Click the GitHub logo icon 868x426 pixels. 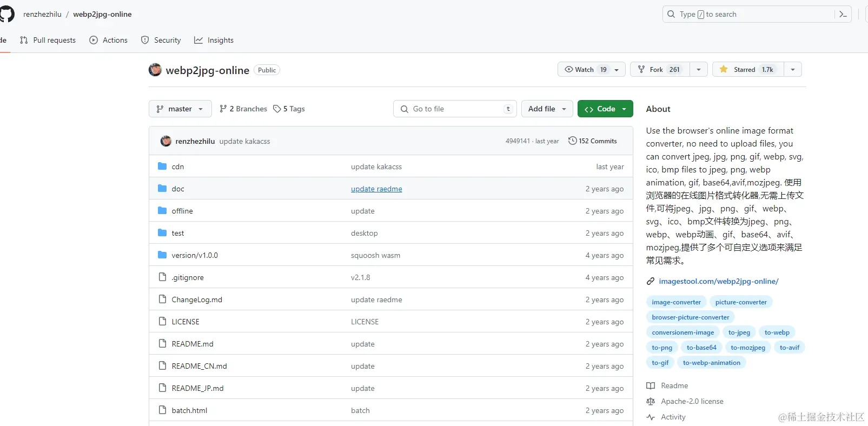6,14
